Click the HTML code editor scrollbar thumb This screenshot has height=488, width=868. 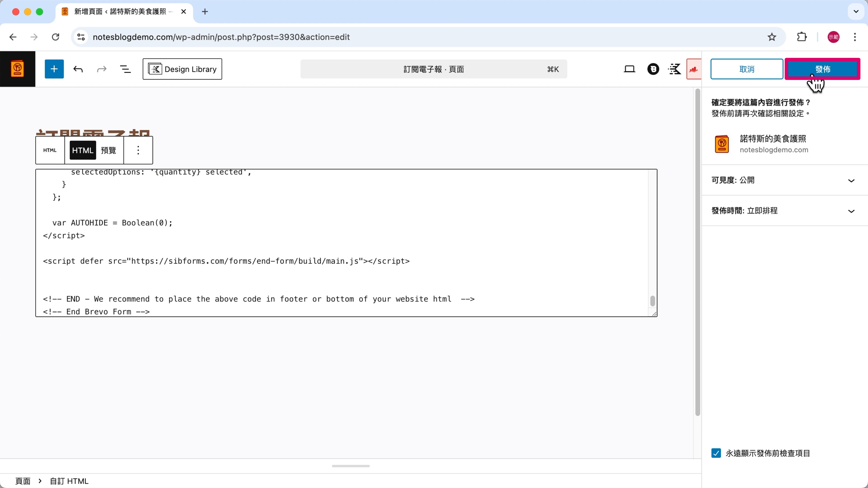point(652,301)
